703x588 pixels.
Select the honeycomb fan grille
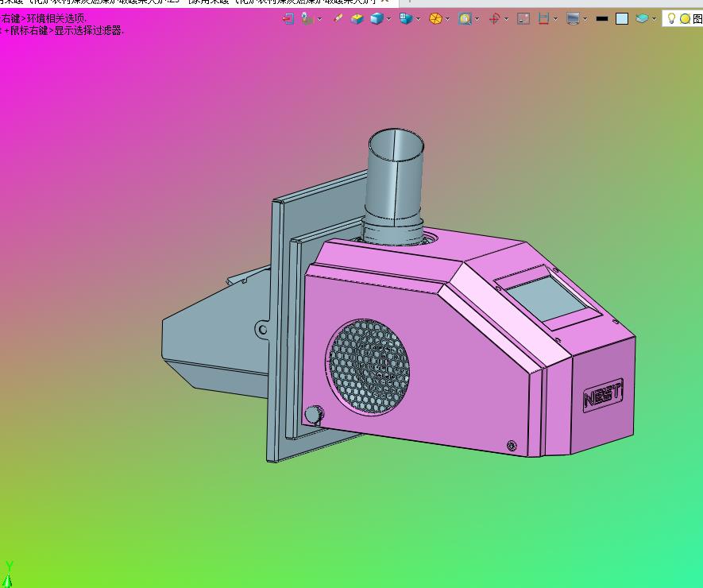click(369, 366)
